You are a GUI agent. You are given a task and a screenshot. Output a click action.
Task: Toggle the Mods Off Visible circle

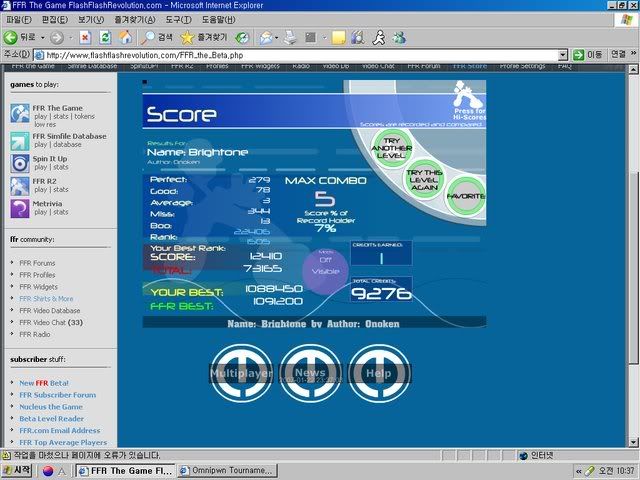point(325,268)
